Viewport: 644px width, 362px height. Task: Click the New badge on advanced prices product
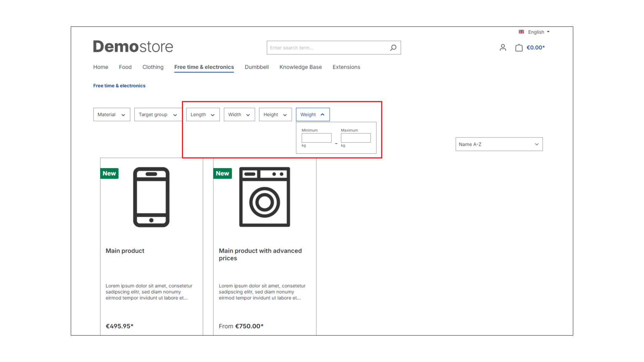pos(222,173)
